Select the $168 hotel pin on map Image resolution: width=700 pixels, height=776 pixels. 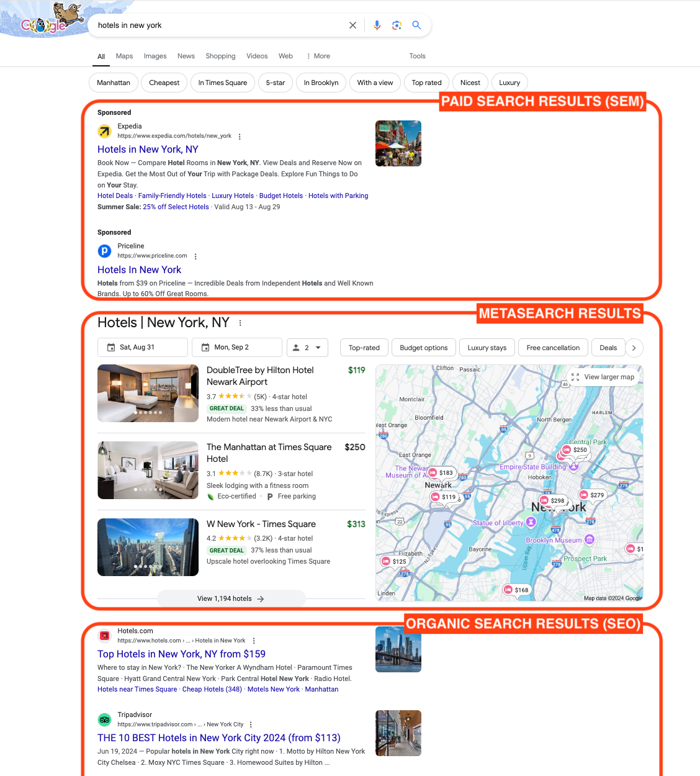[x=516, y=590]
